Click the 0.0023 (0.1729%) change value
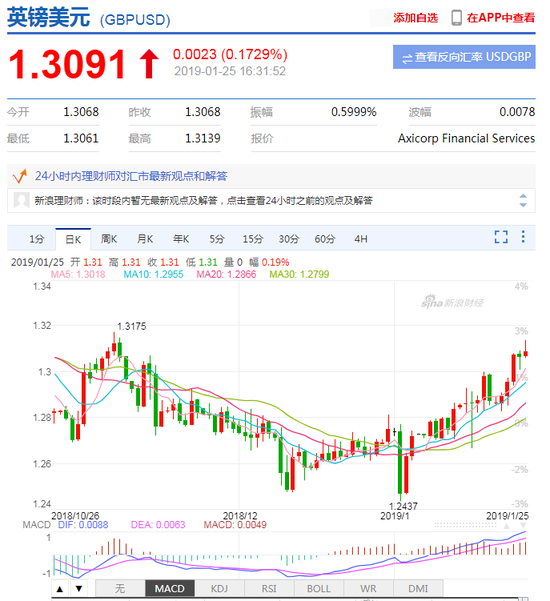This screenshot has width=550, height=601. [230, 54]
